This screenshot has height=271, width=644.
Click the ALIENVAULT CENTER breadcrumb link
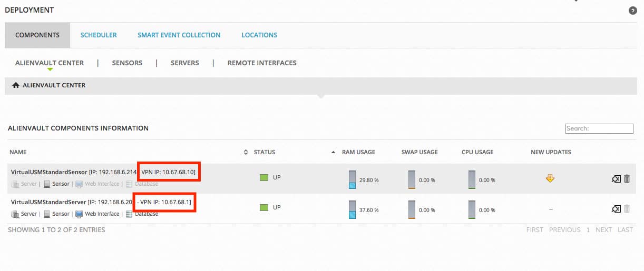click(x=54, y=85)
